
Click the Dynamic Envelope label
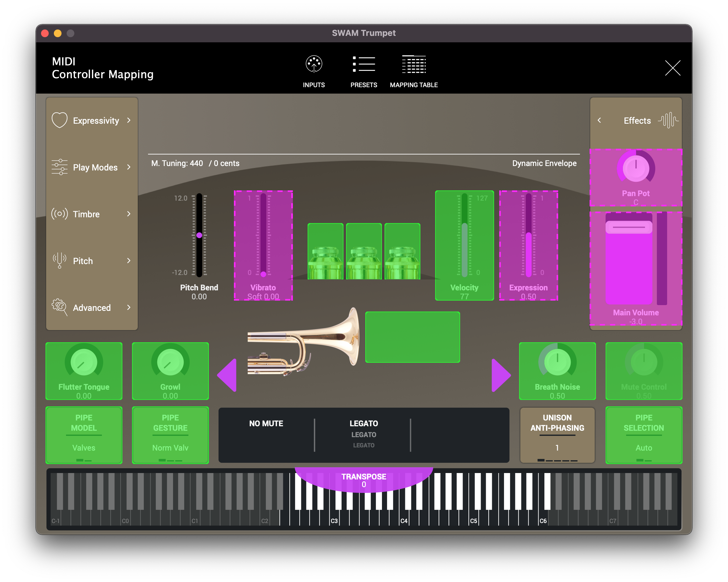(x=544, y=163)
